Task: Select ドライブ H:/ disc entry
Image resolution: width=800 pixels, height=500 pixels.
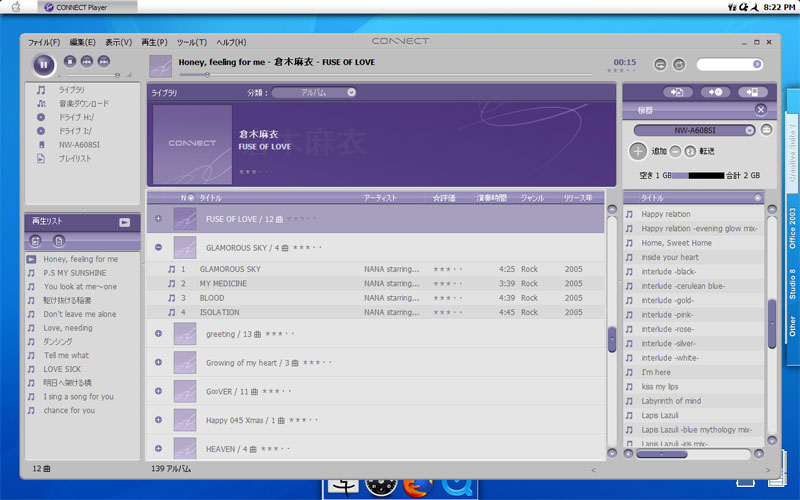Action: (76, 117)
